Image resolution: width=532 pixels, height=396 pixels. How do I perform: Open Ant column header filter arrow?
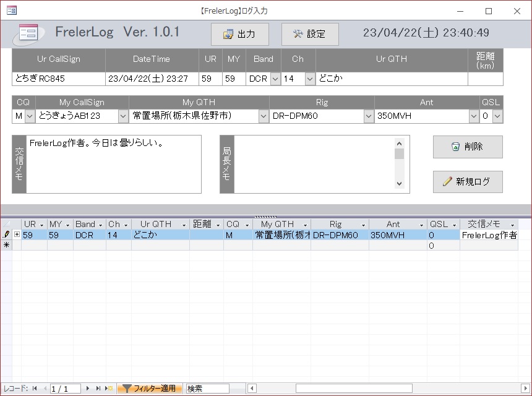pyautogui.click(x=421, y=225)
